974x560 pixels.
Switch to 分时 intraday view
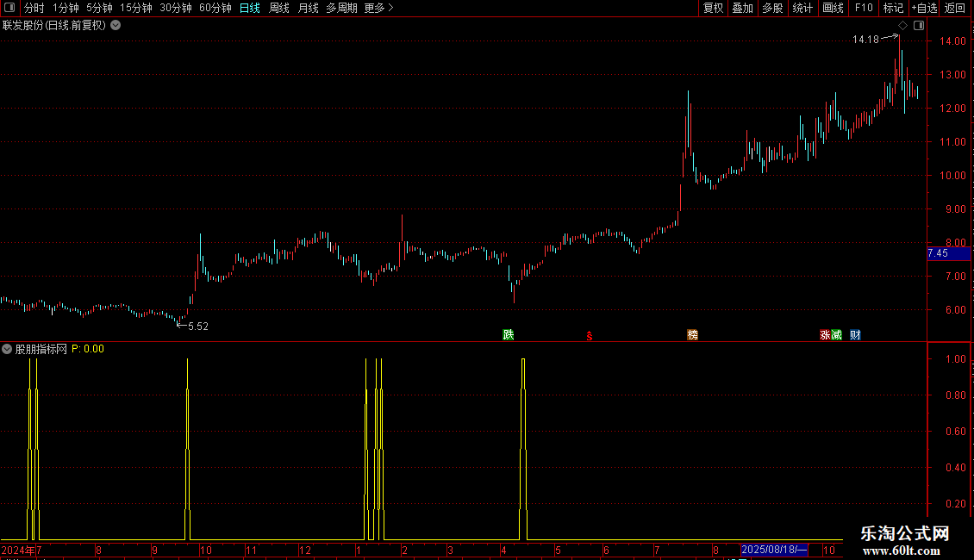coord(34,8)
